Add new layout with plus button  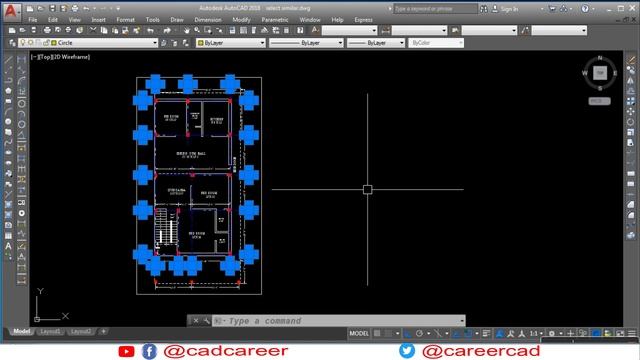pos(104,331)
